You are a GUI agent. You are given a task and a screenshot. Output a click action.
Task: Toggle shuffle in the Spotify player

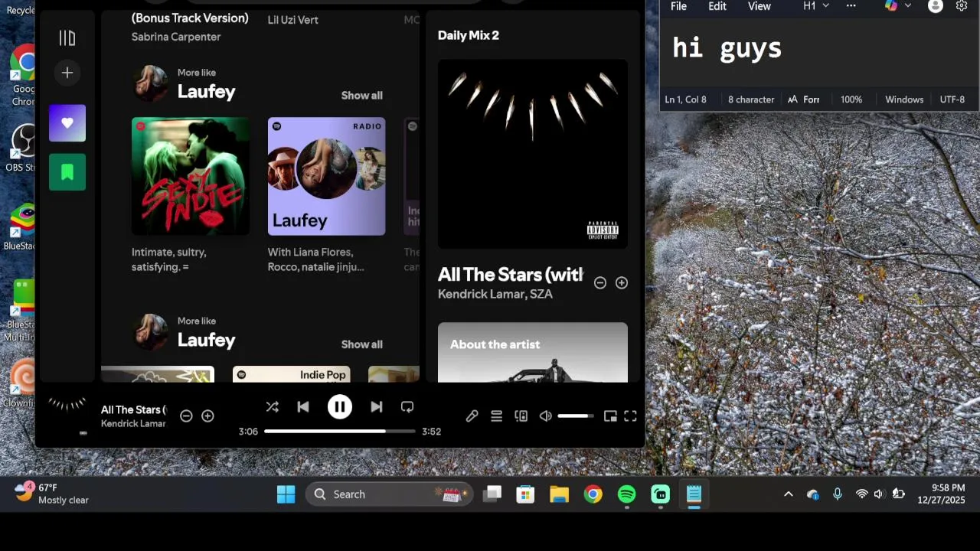pos(272,407)
